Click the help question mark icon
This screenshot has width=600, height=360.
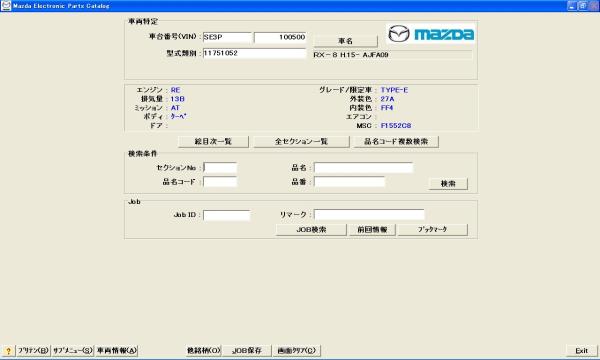click(x=8, y=350)
